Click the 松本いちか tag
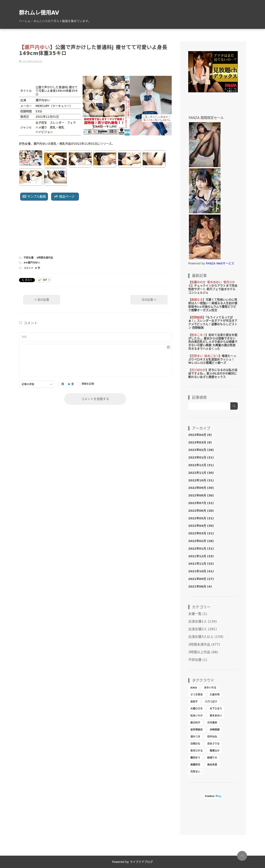265x868 pixels. [x=196, y=716]
